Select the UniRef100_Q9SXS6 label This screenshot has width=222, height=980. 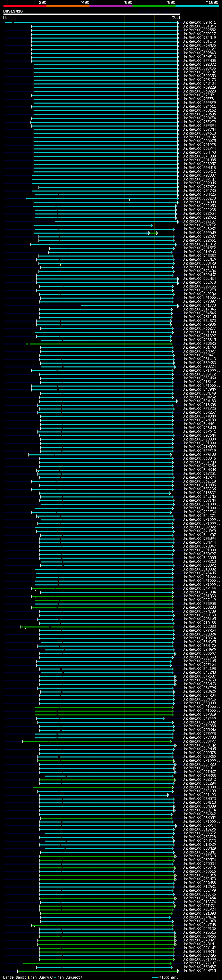pyautogui.click(x=199, y=68)
